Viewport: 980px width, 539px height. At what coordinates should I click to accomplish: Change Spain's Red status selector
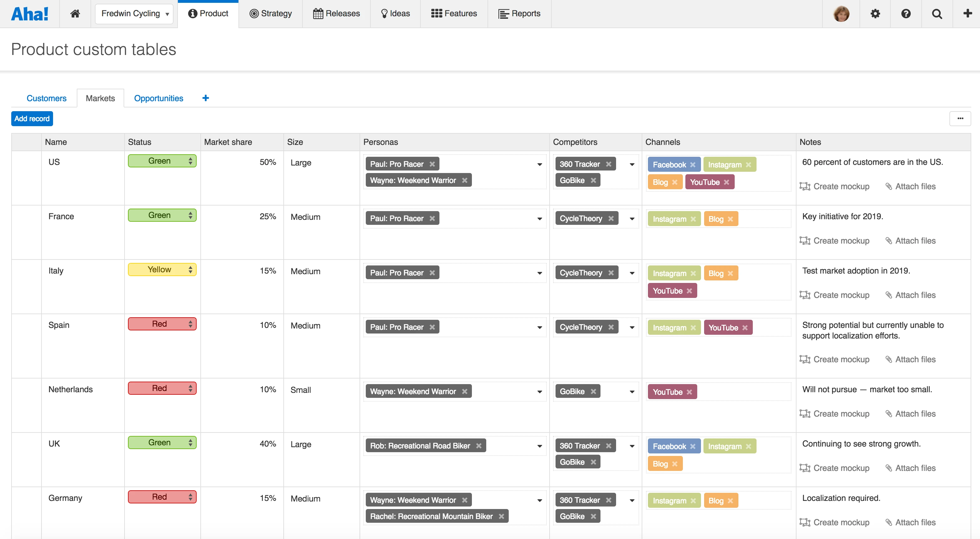pos(162,324)
